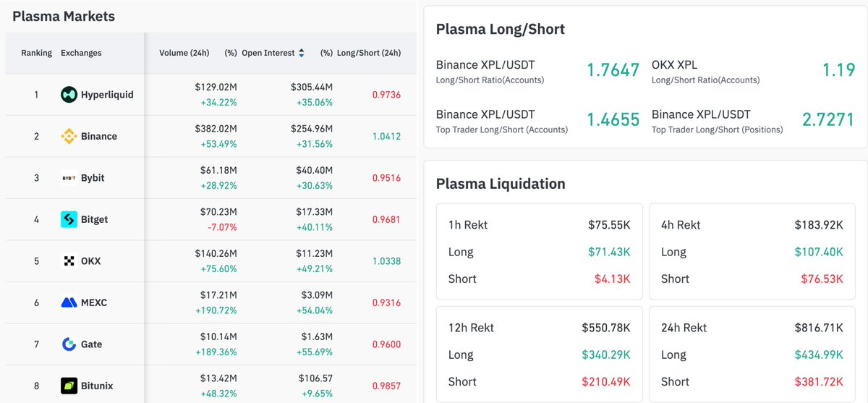Click the MEXC exchange logo icon
Screen dimensions: 868x403
pos(69,302)
